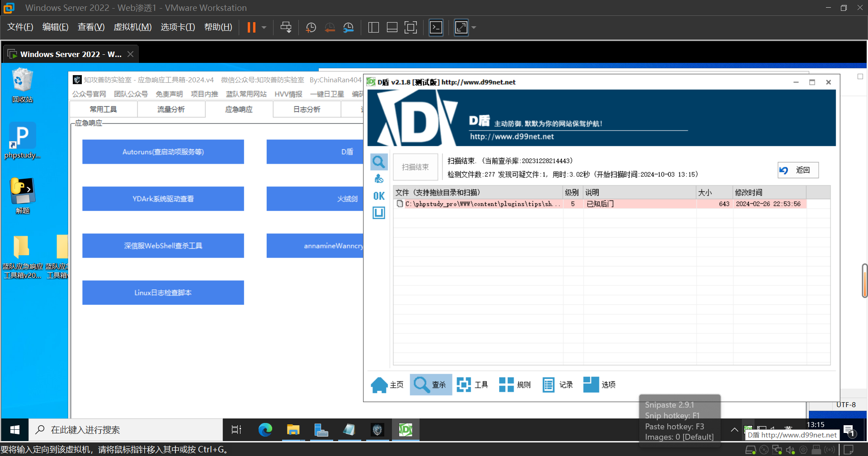Sort by 级别 column header

click(x=573, y=192)
